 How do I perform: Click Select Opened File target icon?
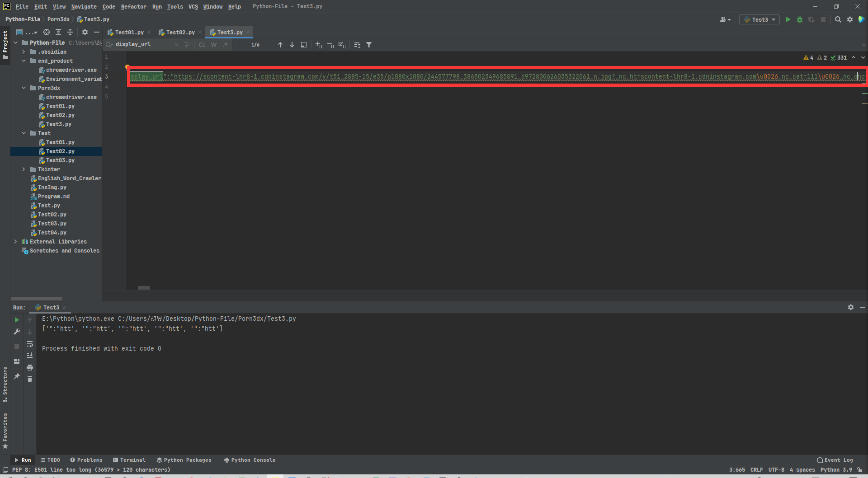[47, 32]
